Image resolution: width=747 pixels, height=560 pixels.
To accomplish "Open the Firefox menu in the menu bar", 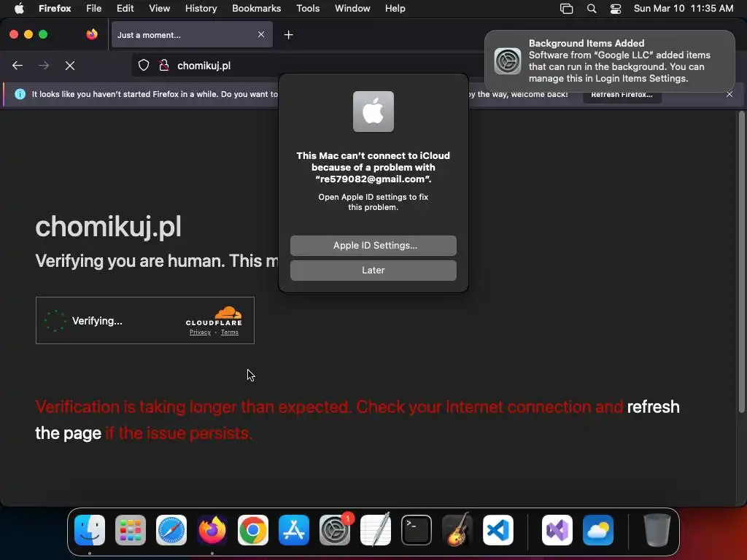I will 55,8.
